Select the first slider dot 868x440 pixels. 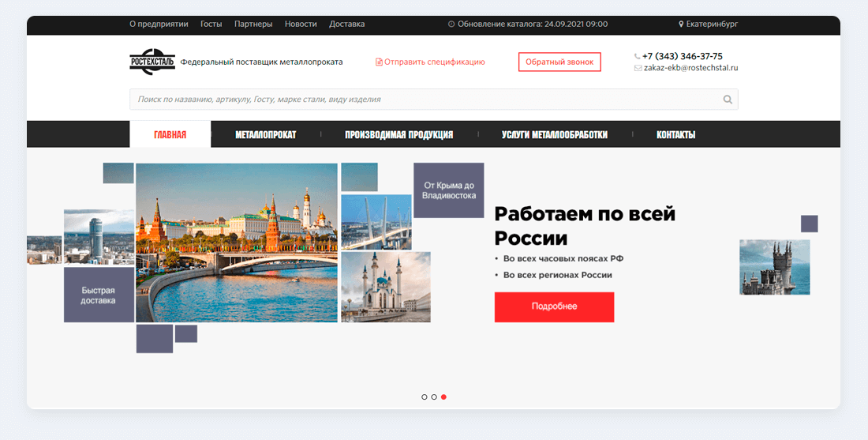tap(424, 397)
